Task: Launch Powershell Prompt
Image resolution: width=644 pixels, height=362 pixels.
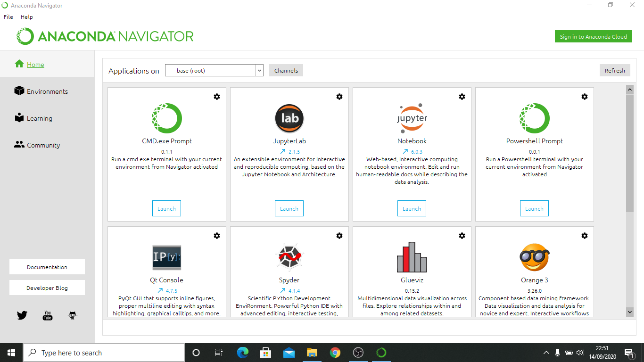Action: [x=534, y=208]
